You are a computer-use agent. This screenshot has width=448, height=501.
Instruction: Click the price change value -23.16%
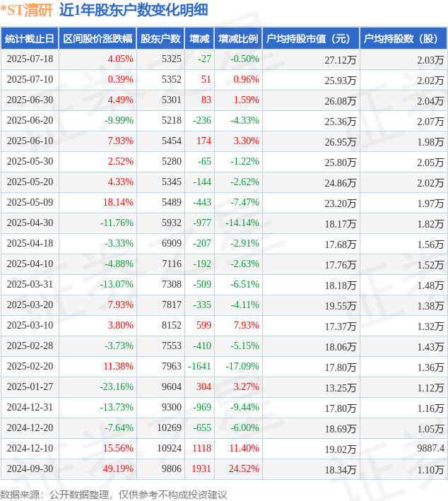click(x=117, y=387)
